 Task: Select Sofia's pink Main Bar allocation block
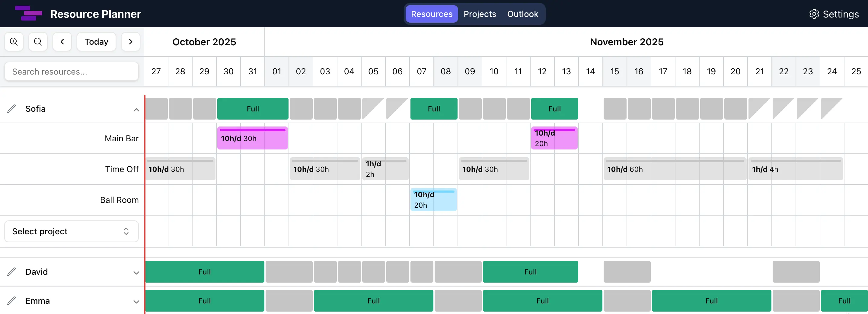252,138
